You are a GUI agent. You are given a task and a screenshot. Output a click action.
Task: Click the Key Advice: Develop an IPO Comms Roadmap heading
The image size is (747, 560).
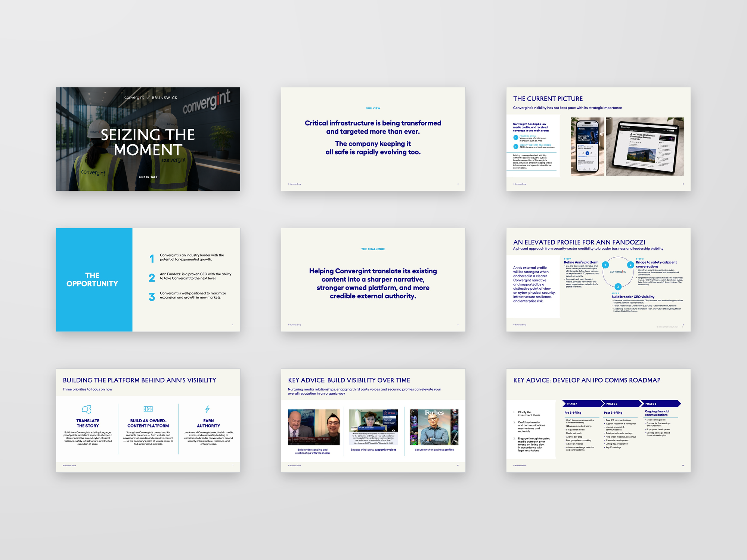click(587, 380)
